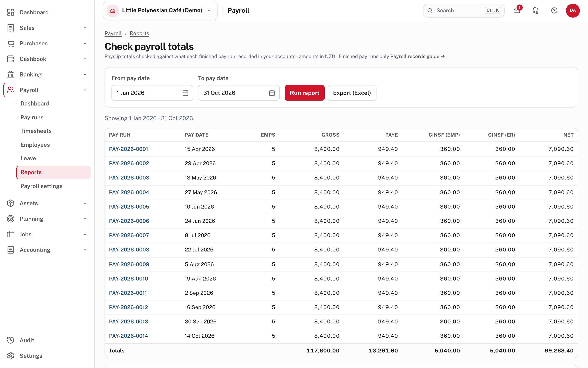Image resolution: width=588 pixels, height=368 pixels.
Task: Open Pay runs in Payroll submenu
Action: 32,117
